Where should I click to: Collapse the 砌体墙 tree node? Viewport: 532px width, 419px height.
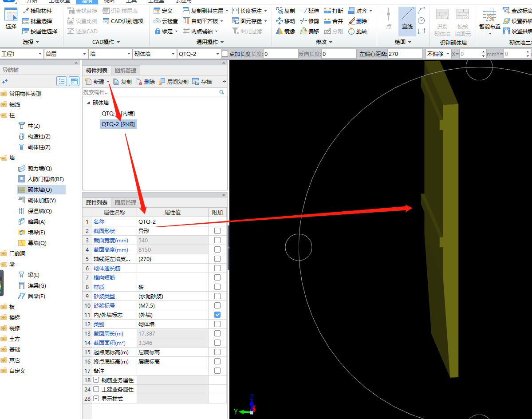pyautogui.click(x=88, y=103)
